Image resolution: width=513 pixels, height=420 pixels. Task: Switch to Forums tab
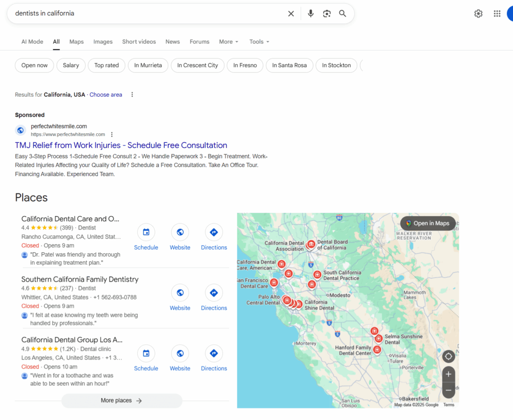pos(199,42)
